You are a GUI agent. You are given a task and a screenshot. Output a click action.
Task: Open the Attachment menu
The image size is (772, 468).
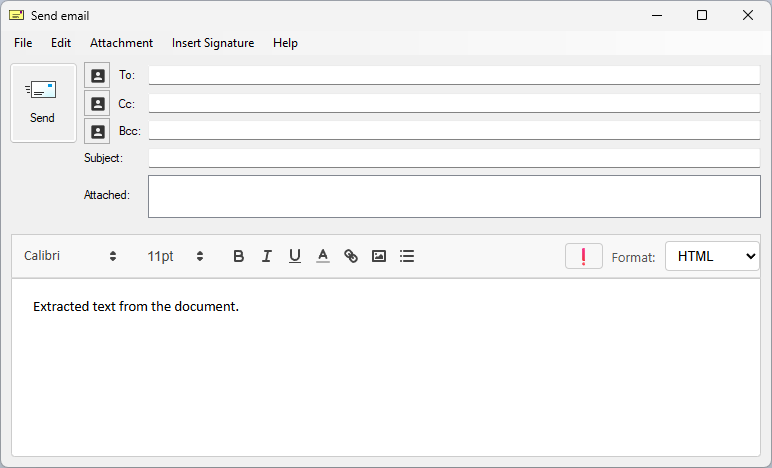point(121,43)
